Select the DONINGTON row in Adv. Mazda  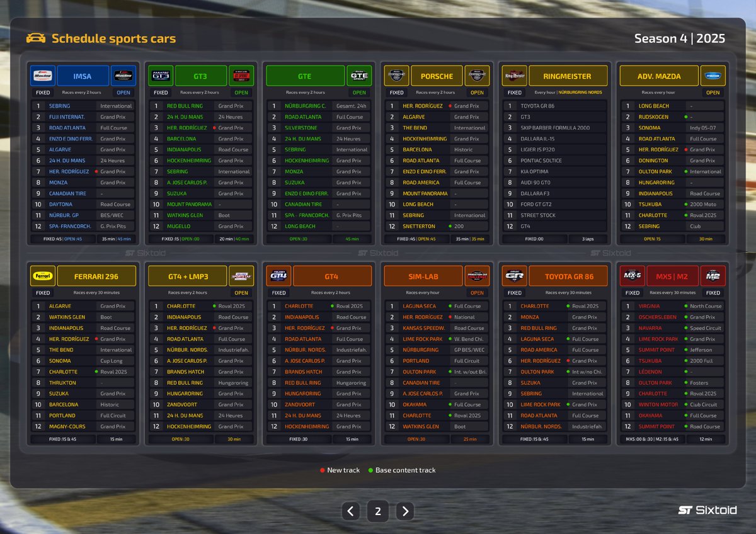pyautogui.click(x=673, y=161)
